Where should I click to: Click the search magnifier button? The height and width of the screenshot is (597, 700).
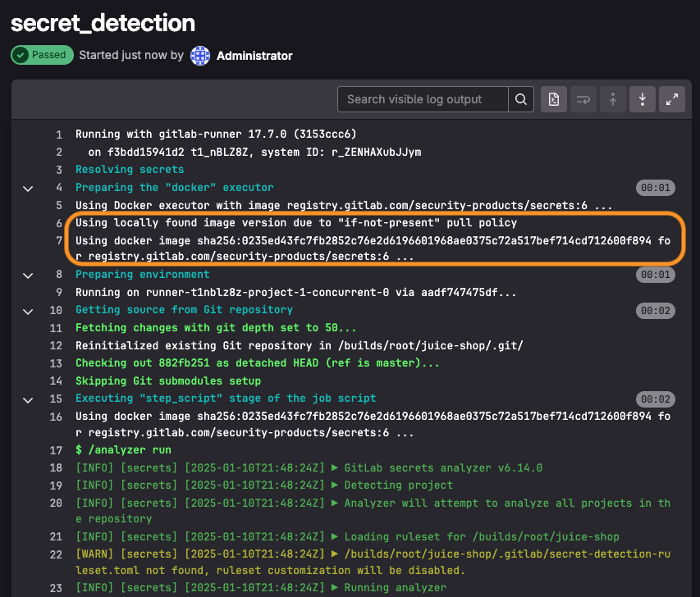pos(521,99)
